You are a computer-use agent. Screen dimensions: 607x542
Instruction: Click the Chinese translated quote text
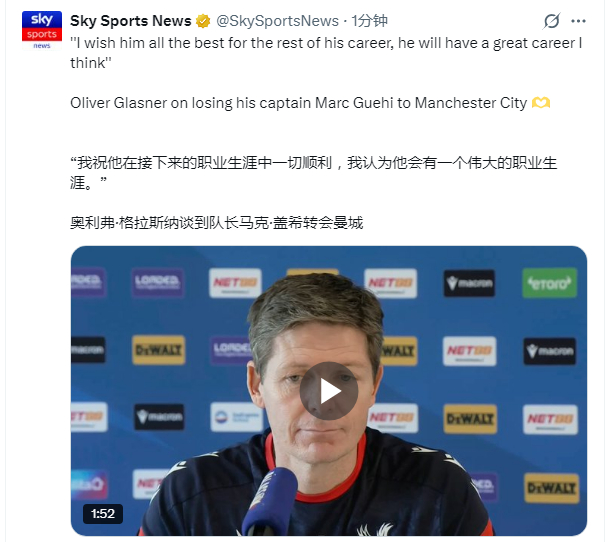[x=313, y=173]
